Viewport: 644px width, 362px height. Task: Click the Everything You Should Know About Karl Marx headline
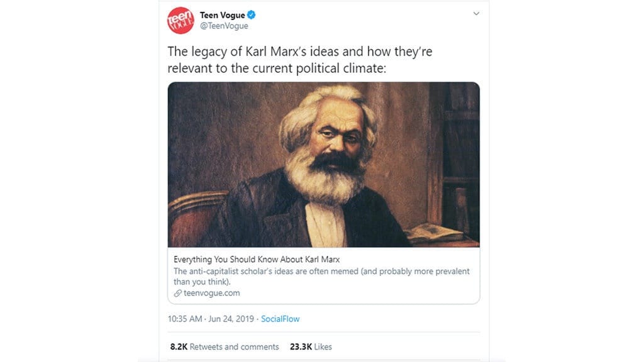pos(258,259)
